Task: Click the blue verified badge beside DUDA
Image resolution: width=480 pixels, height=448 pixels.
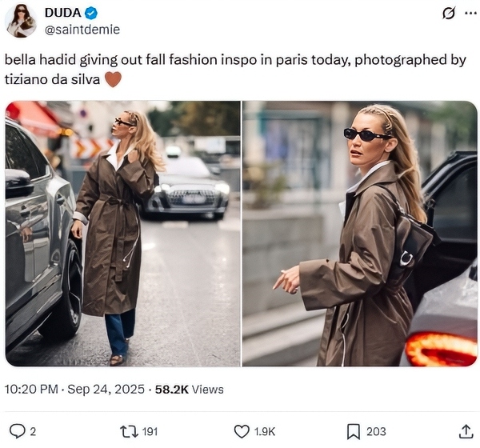Action: pos(92,13)
